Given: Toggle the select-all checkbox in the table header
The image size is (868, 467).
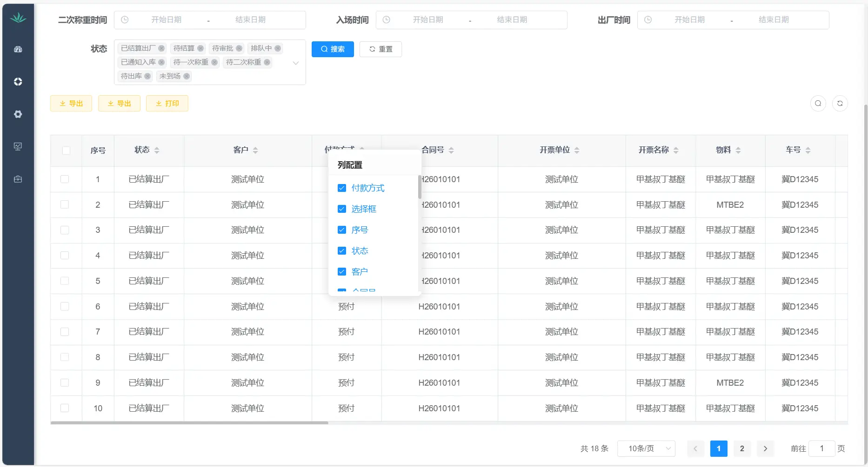Looking at the screenshot, I should pos(66,151).
